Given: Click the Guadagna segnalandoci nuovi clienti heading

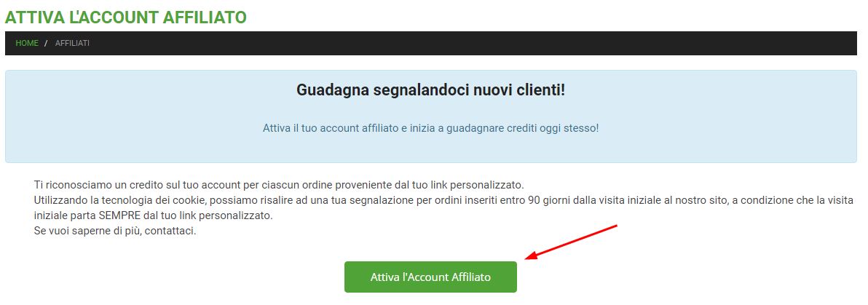Looking at the screenshot, I should click(430, 90).
